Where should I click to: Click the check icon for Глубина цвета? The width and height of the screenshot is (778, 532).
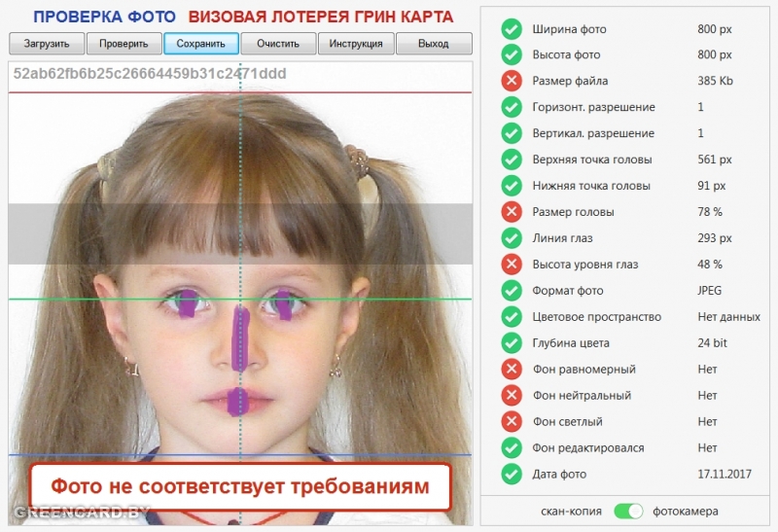pyautogui.click(x=512, y=343)
